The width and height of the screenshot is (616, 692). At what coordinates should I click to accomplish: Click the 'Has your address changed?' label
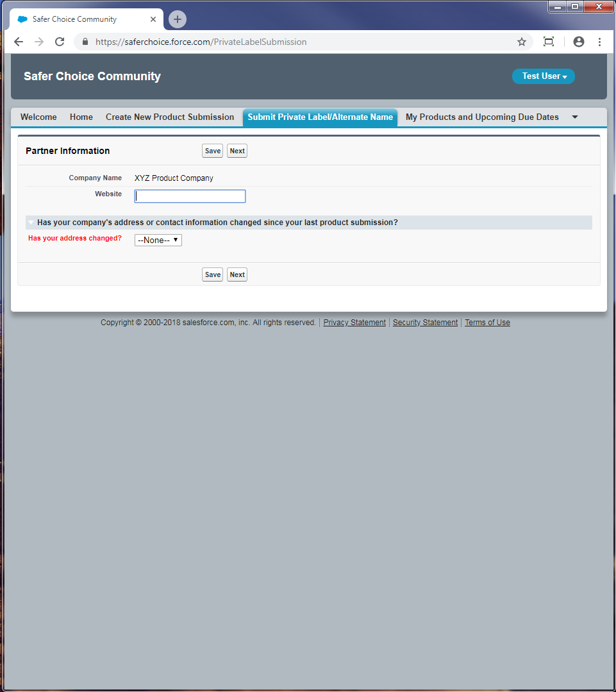(x=75, y=239)
